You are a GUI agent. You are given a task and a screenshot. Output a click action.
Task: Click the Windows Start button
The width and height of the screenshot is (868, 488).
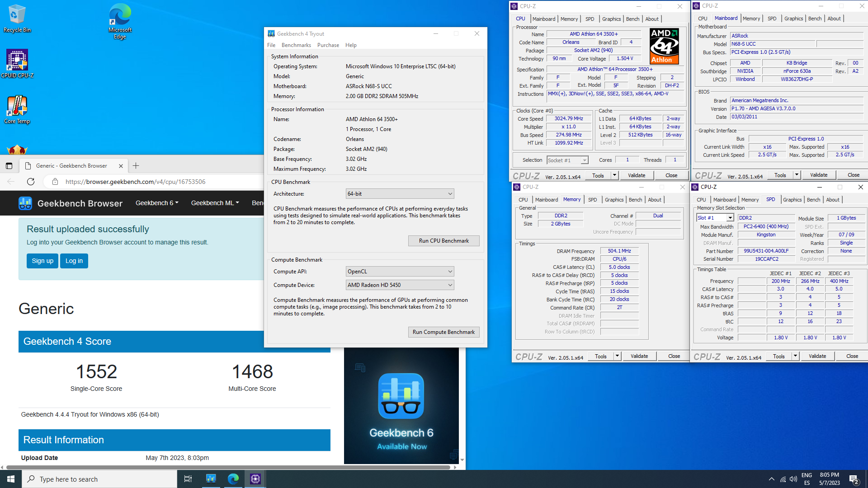point(11,479)
